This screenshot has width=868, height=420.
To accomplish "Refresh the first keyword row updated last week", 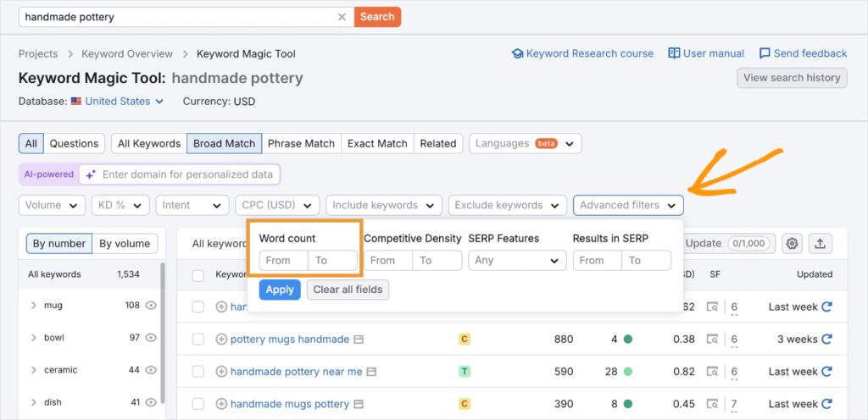I will [827, 307].
